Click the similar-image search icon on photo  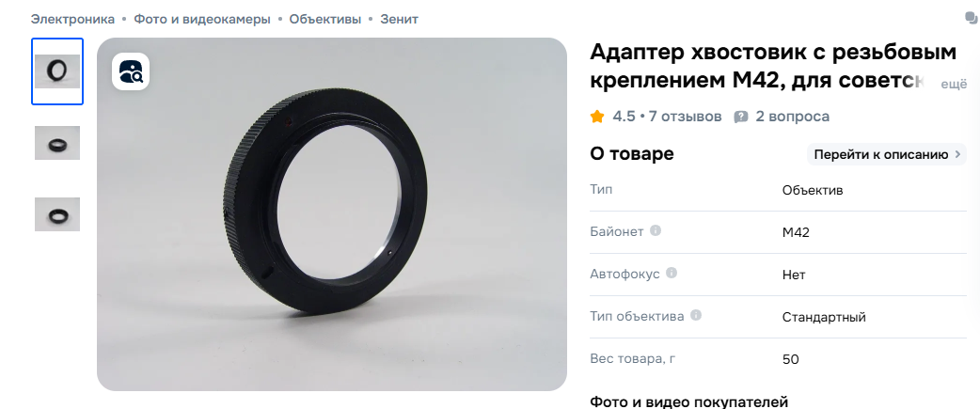131,71
